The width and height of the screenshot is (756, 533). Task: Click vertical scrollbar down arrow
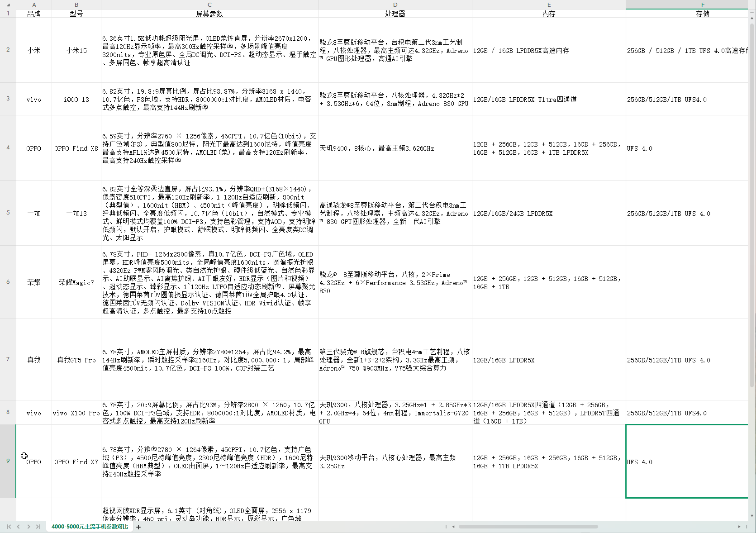pos(752,515)
